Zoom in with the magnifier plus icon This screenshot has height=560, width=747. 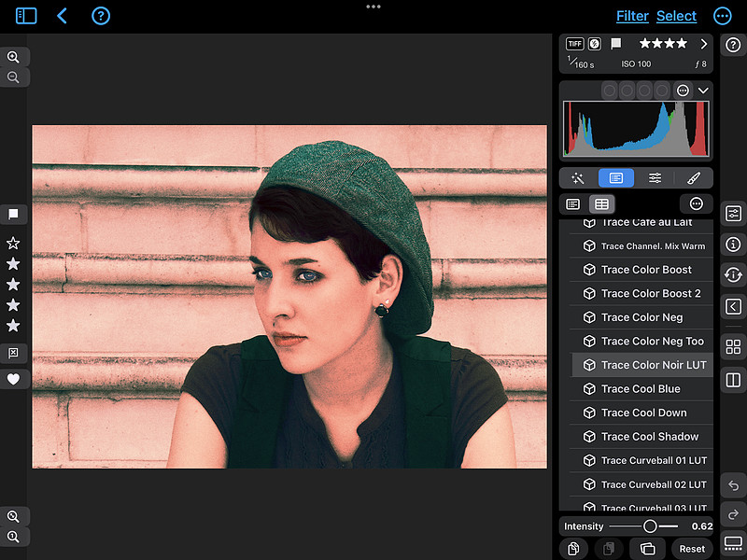coord(13,57)
